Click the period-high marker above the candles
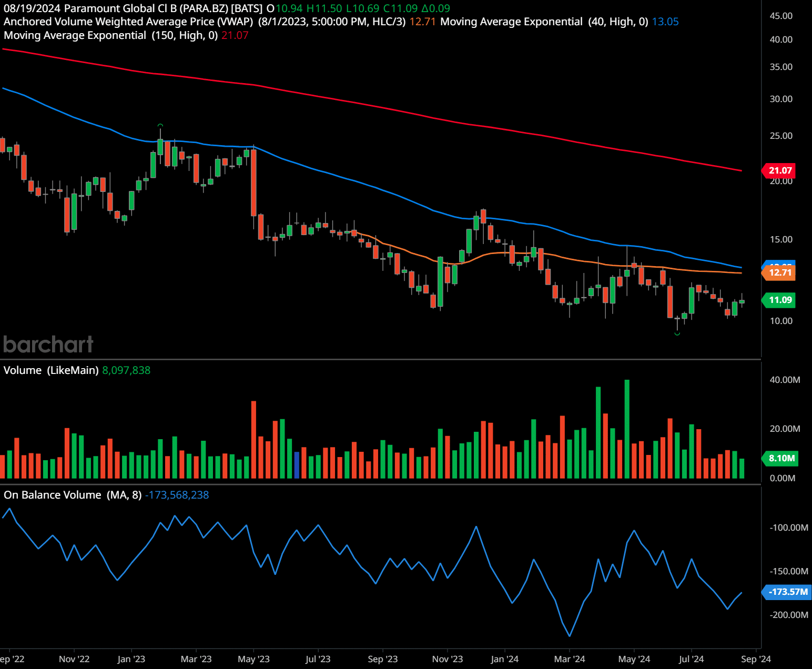 pos(160,125)
